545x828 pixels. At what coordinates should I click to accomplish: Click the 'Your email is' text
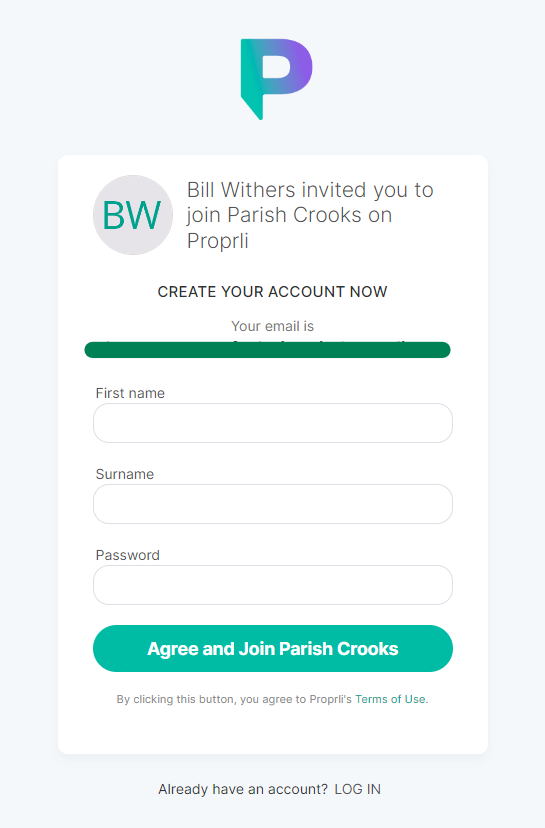click(x=272, y=326)
